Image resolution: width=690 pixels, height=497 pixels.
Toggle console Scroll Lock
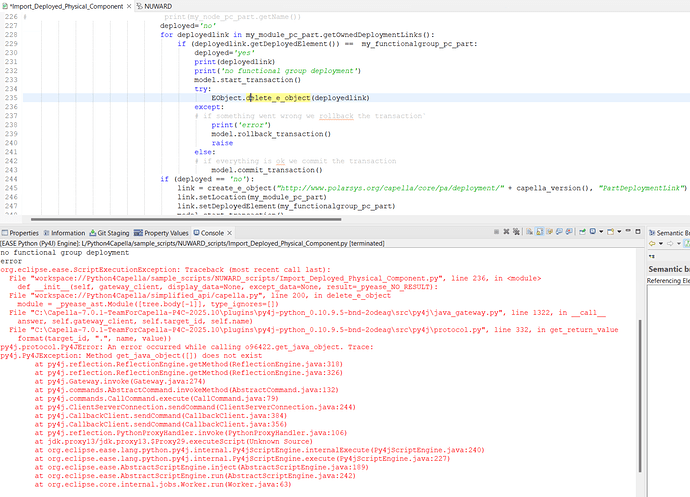(539, 232)
